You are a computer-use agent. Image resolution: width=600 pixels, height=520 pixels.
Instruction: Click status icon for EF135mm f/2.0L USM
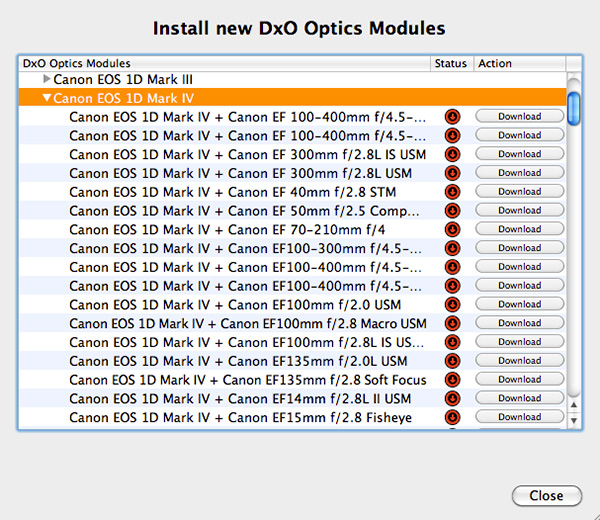point(452,361)
